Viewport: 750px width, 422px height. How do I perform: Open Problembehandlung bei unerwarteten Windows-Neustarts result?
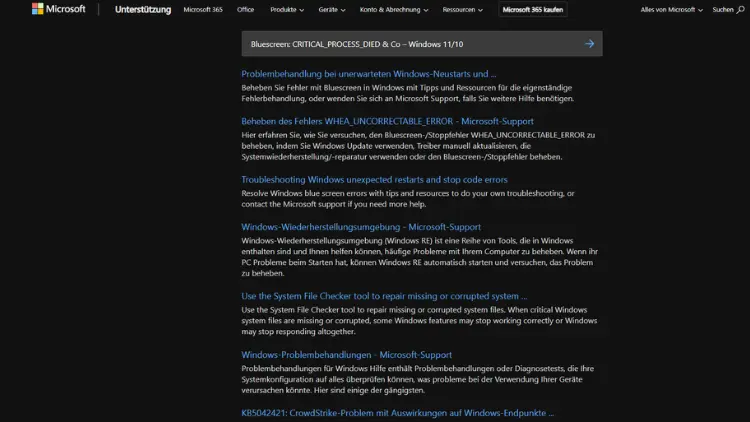368,74
